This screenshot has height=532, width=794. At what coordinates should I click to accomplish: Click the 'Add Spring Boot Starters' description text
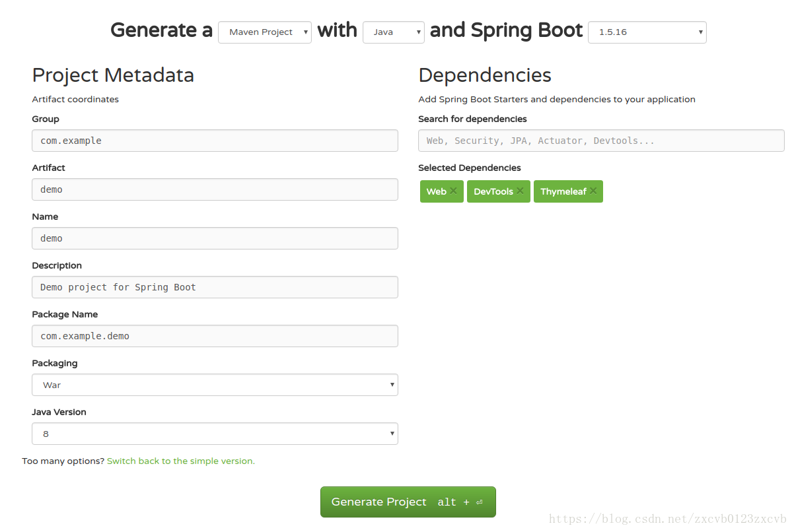point(557,100)
